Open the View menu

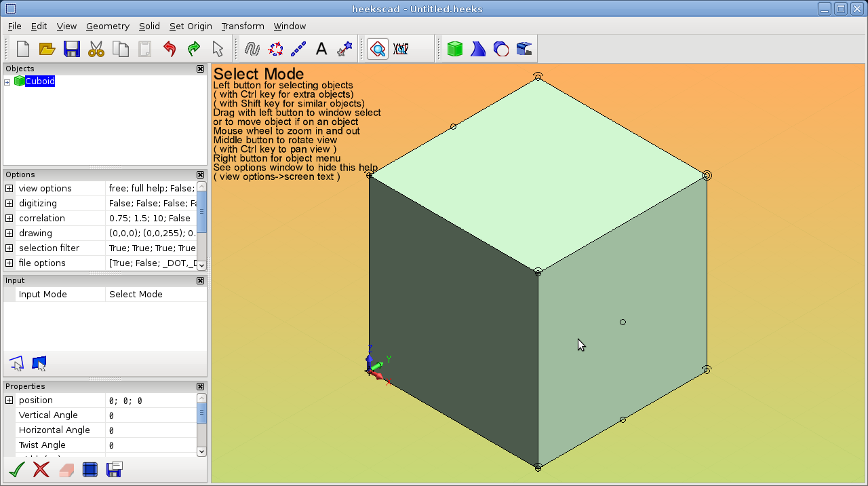pyautogui.click(x=66, y=26)
